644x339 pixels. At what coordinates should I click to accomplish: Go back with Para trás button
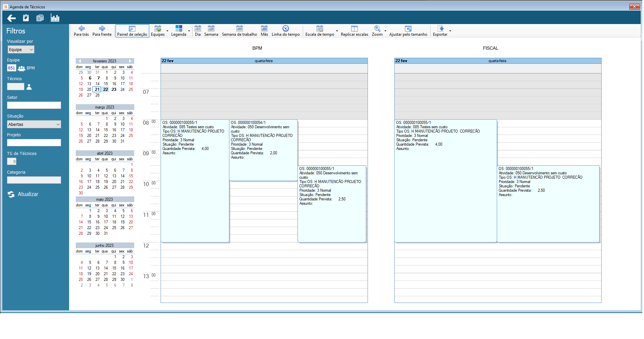81,31
